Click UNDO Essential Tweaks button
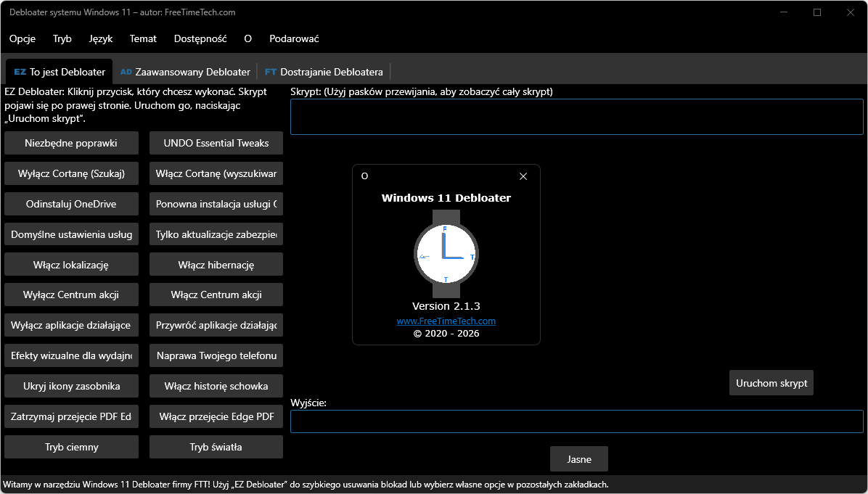868x494 pixels. click(216, 144)
